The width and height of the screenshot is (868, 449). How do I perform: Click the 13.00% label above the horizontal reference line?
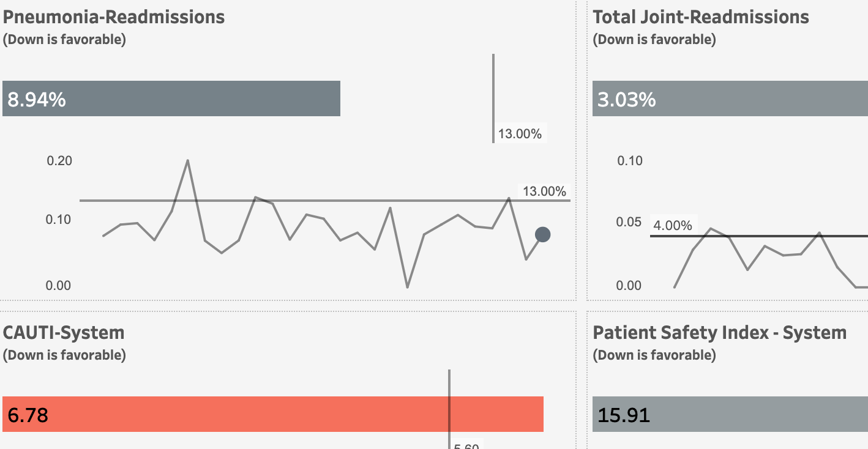click(544, 191)
